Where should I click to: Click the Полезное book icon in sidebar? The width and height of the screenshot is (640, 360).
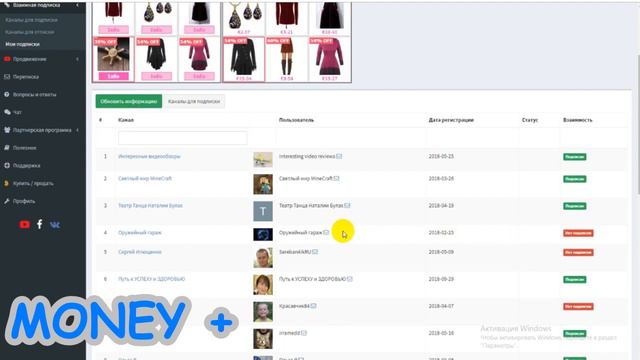[x=7, y=148]
